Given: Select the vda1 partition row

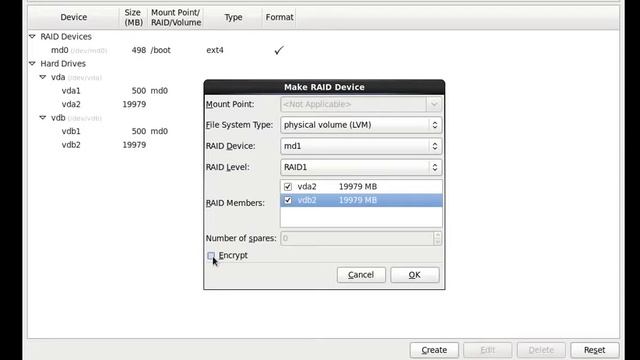Looking at the screenshot, I should [x=115, y=91].
